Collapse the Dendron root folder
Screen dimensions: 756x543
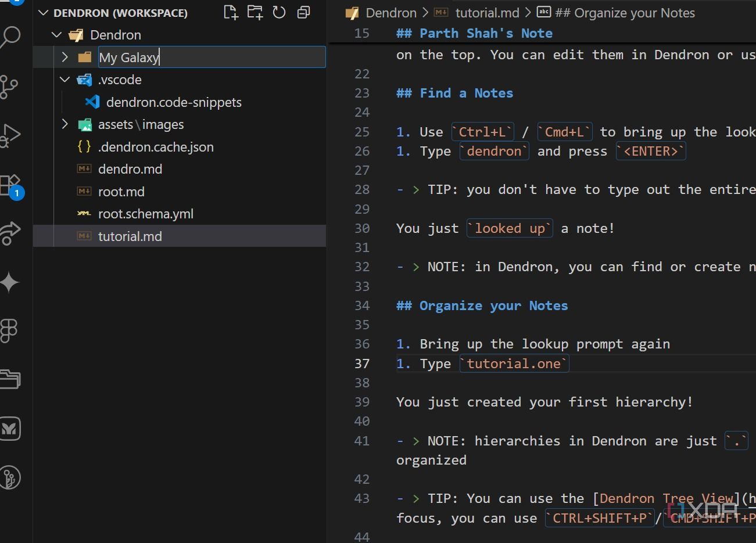pyautogui.click(x=56, y=35)
